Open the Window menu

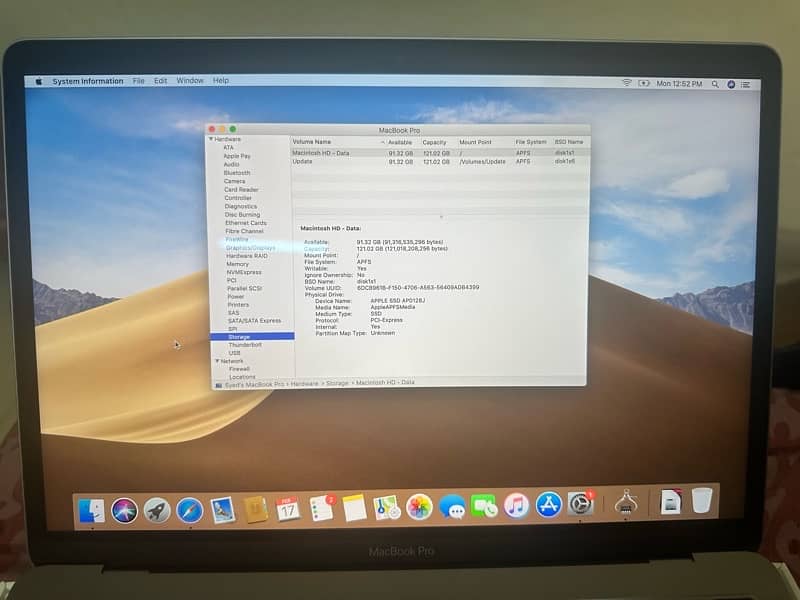[x=189, y=81]
